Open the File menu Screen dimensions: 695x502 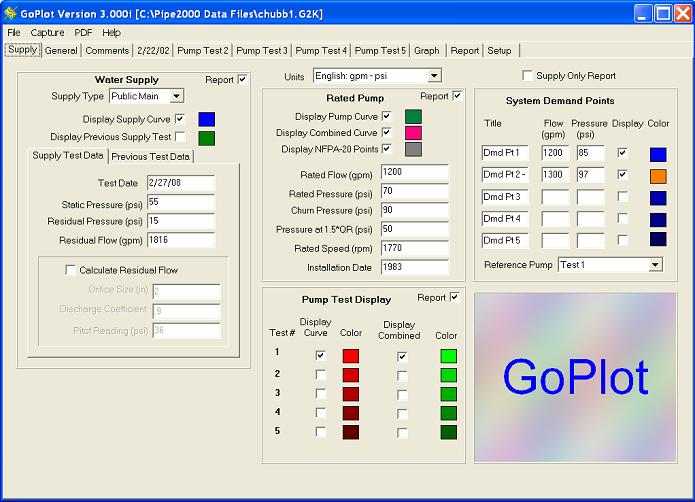[x=14, y=33]
